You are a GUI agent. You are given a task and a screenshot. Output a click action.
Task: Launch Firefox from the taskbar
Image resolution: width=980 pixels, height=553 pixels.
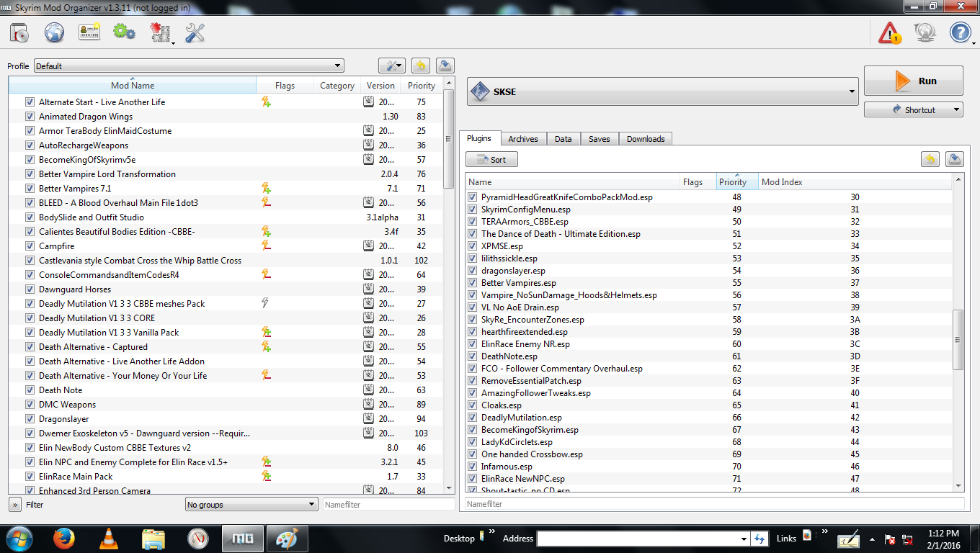(x=64, y=538)
